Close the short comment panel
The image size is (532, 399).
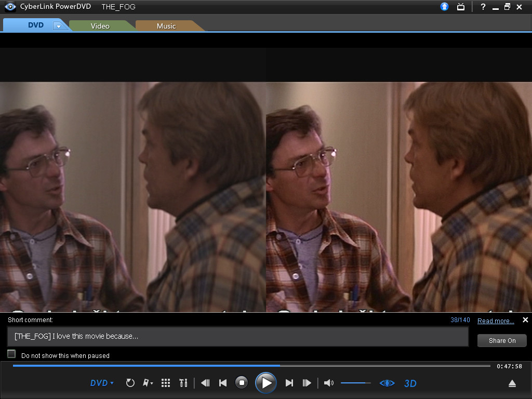coord(525,320)
